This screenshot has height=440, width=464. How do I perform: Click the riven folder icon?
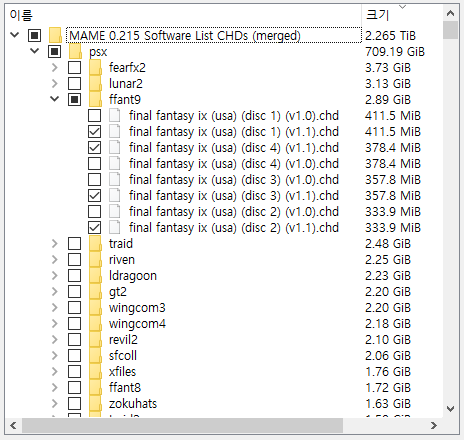pos(95,259)
